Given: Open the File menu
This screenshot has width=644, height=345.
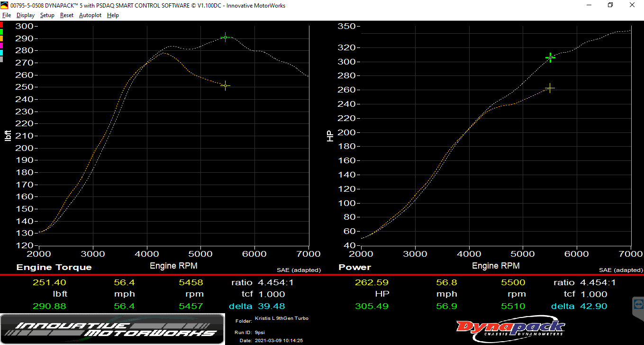Looking at the screenshot, I should (x=7, y=15).
